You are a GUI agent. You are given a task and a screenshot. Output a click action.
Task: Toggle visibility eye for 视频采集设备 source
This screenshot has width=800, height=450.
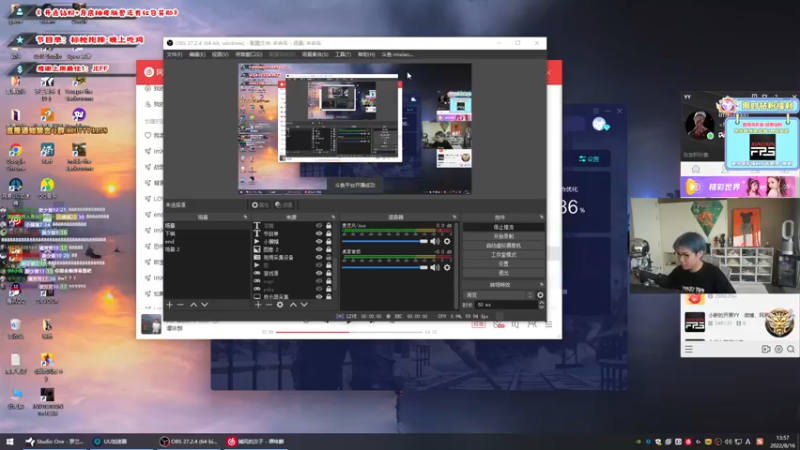319,258
